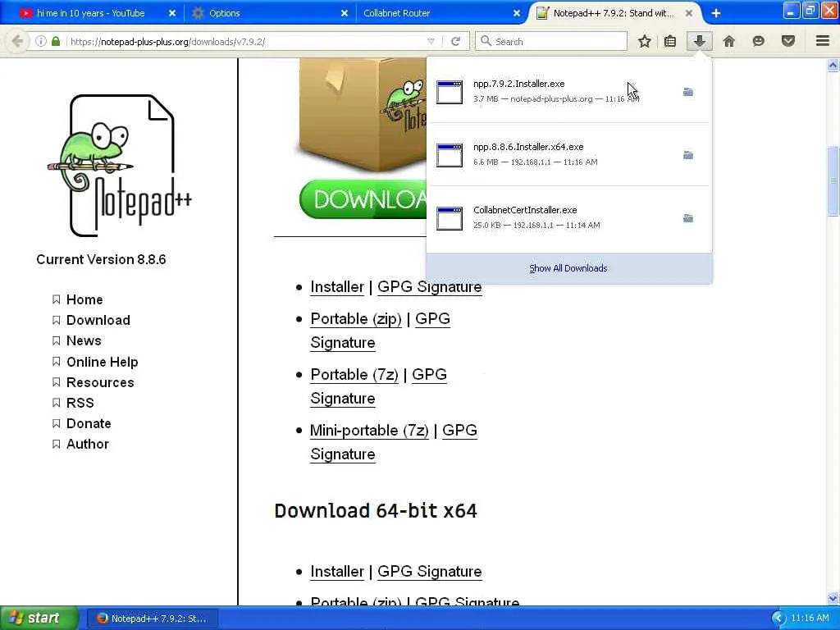Click GPG Signature link beside 32-bit Installer
The width and height of the screenshot is (840, 630).
click(x=430, y=288)
